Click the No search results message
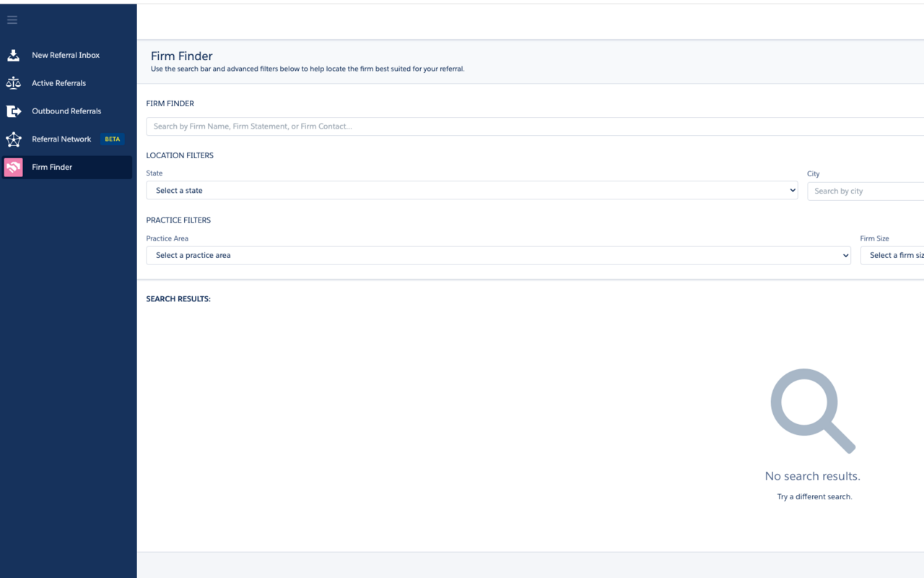 click(813, 476)
